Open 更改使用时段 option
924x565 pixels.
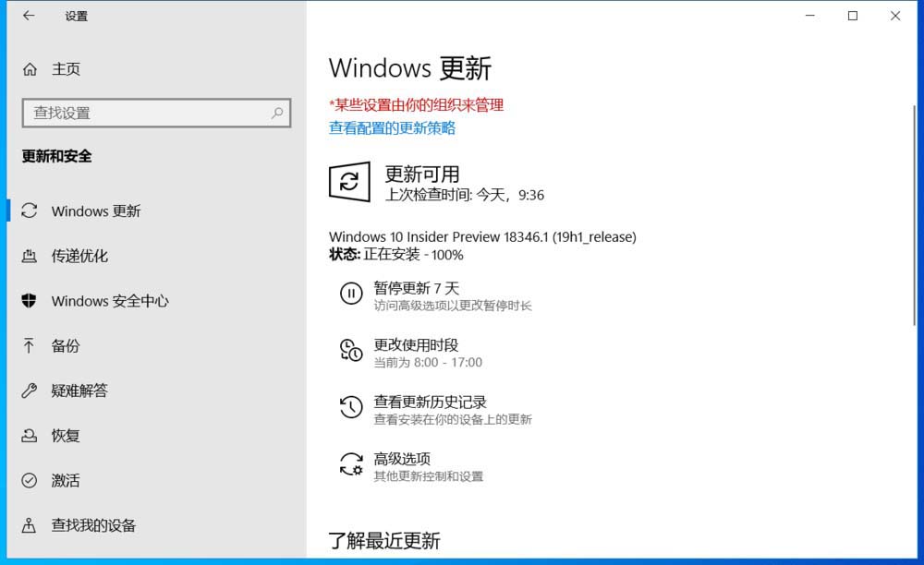click(x=416, y=345)
